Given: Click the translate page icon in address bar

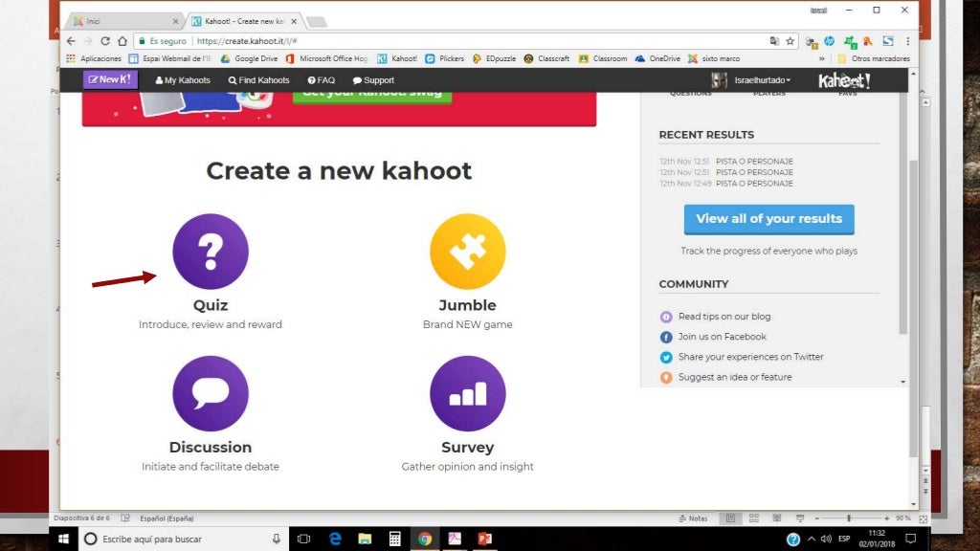Looking at the screenshot, I should 774,41.
